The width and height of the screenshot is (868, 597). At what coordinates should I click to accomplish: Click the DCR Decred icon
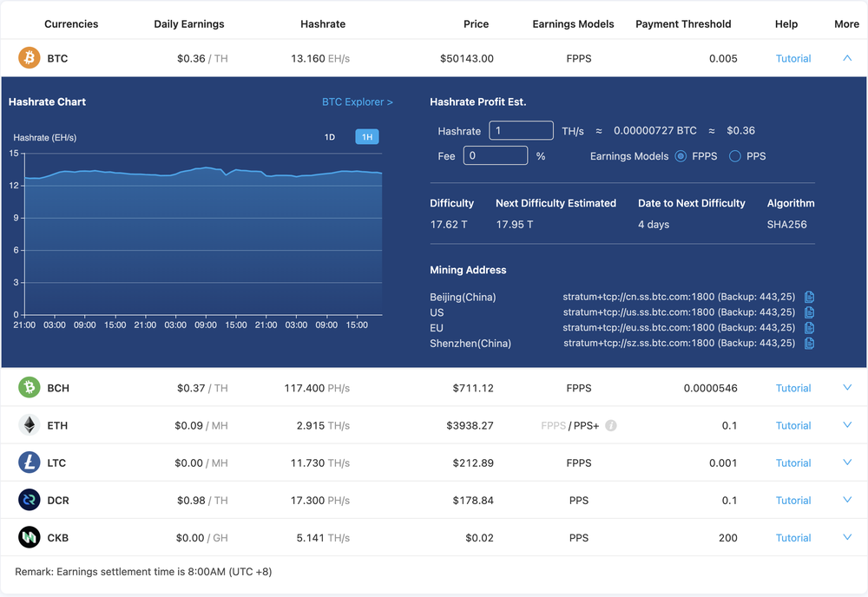point(29,500)
